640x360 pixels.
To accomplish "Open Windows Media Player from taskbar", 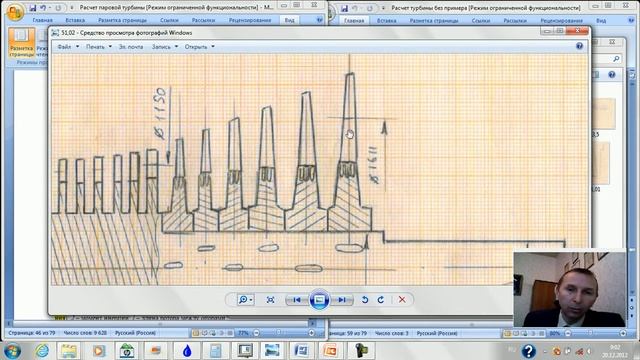I will coord(98,351).
